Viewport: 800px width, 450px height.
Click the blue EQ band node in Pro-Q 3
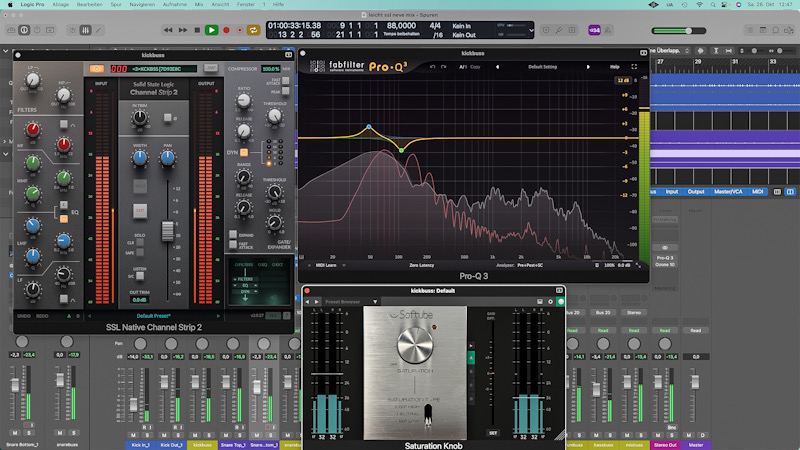[x=368, y=127]
